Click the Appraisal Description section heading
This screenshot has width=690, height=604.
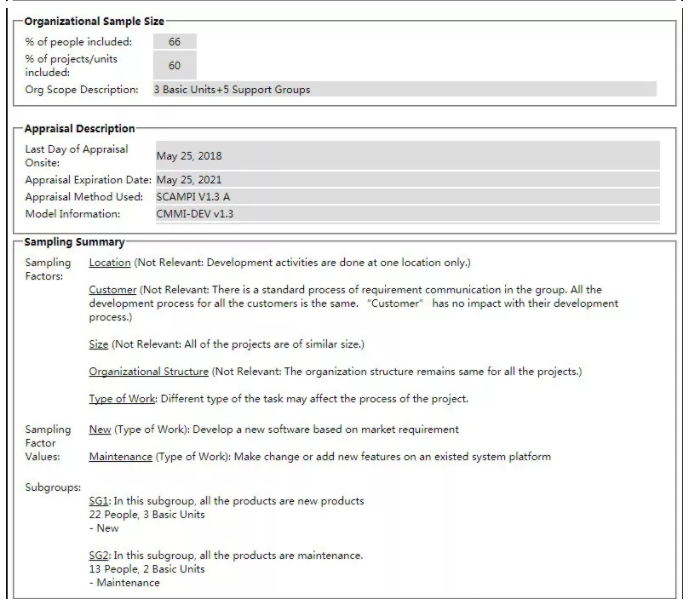click(x=79, y=129)
